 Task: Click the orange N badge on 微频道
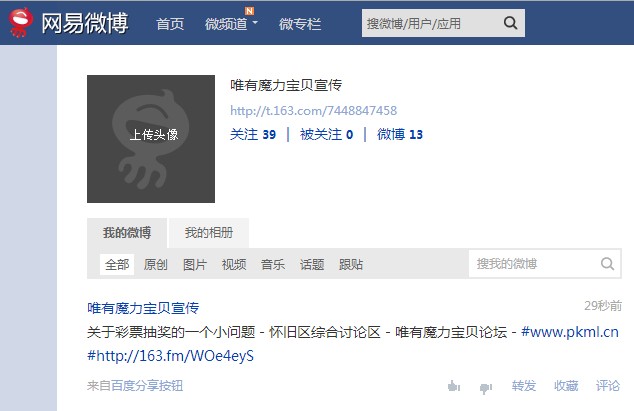249,11
